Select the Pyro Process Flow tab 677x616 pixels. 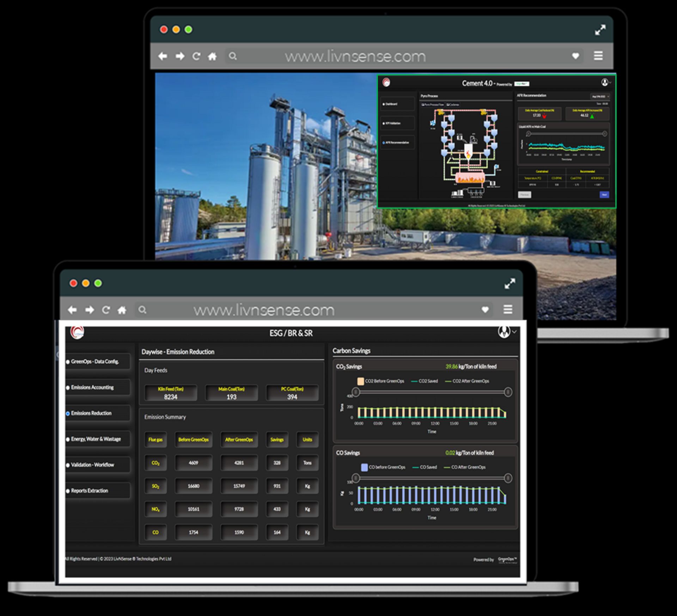[433, 104]
